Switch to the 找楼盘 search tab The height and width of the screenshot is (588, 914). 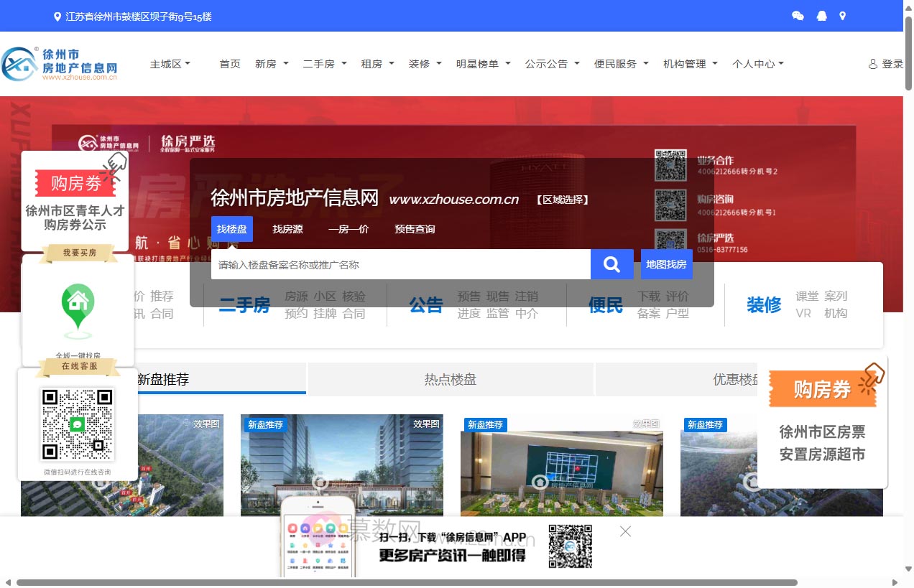pos(232,228)
